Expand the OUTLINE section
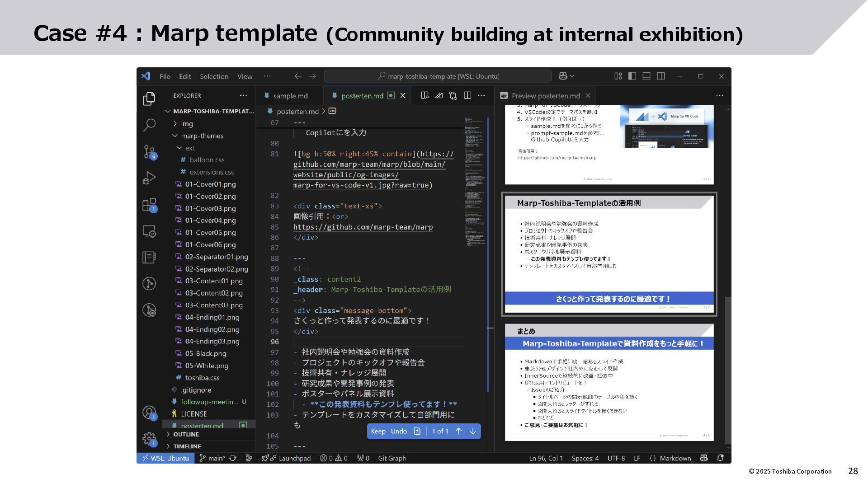The height and width of the screenshot is (488, 868). pos(186,434)
